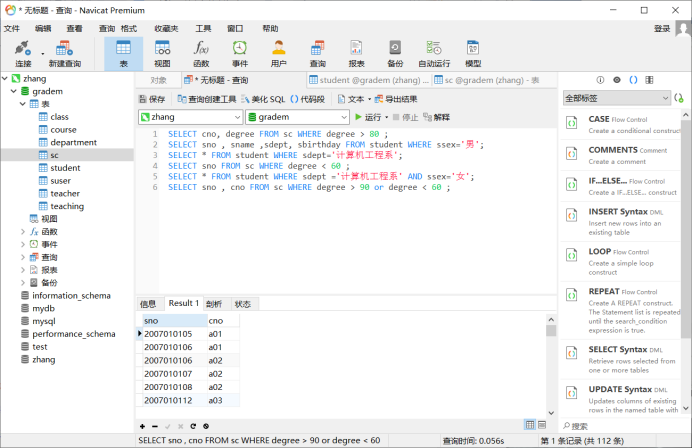The width and height of the screenshot is (692, 448).
Task: Click the results vertical scrollbar down arrow
Action: [551, 413]
